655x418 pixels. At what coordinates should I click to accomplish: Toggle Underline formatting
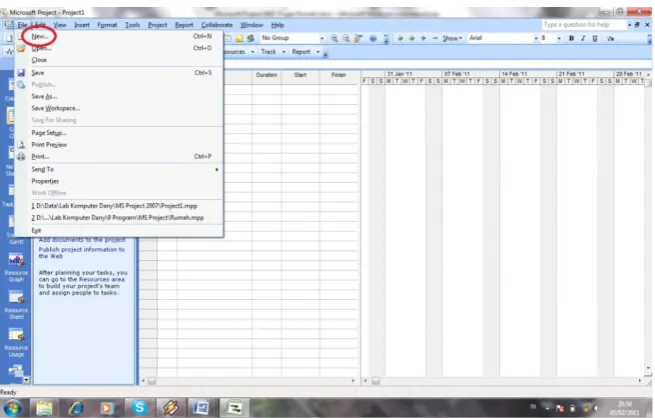[595, 38]
